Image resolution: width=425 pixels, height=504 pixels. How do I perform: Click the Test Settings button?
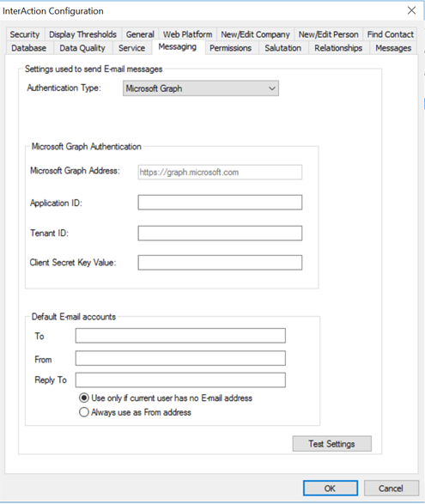331,444
